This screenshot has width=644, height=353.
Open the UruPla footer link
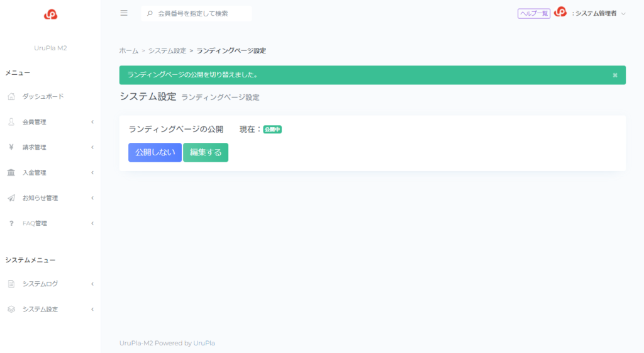tap(204, 343)
